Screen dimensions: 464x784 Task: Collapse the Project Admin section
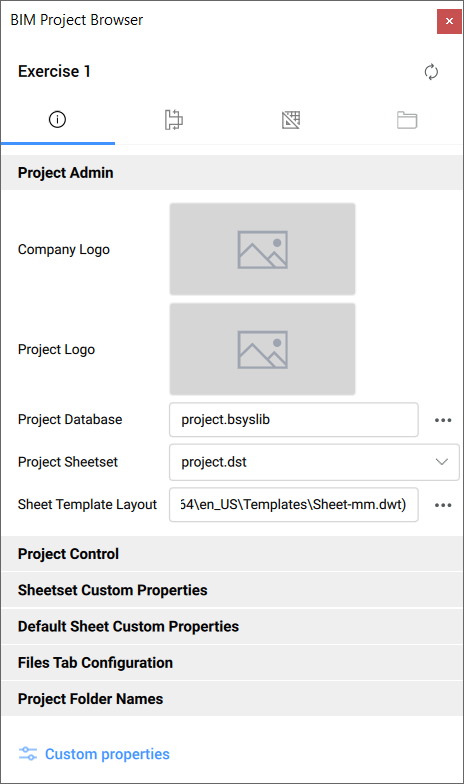[x=232, y=172]
